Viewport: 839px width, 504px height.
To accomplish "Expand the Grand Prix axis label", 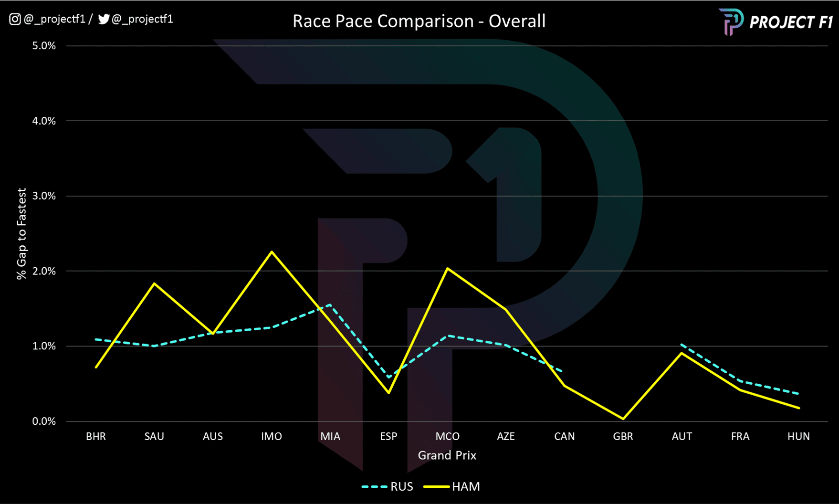I will pyautogui.click(x=447, y=455).
